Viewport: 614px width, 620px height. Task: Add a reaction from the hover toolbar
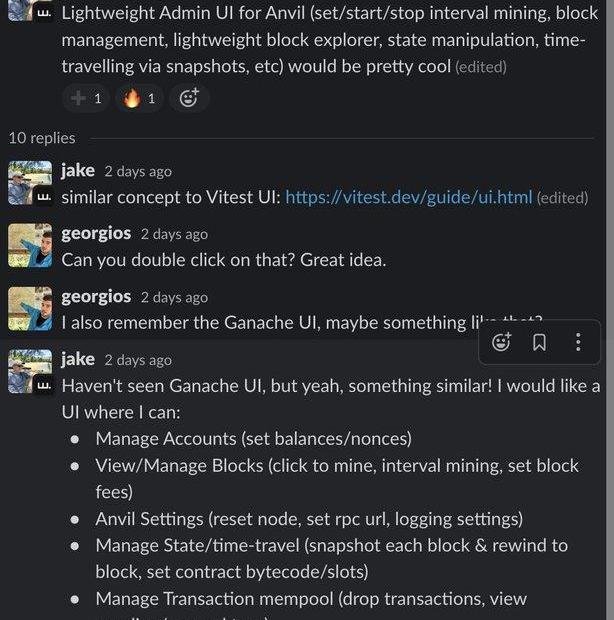[502, 343]
